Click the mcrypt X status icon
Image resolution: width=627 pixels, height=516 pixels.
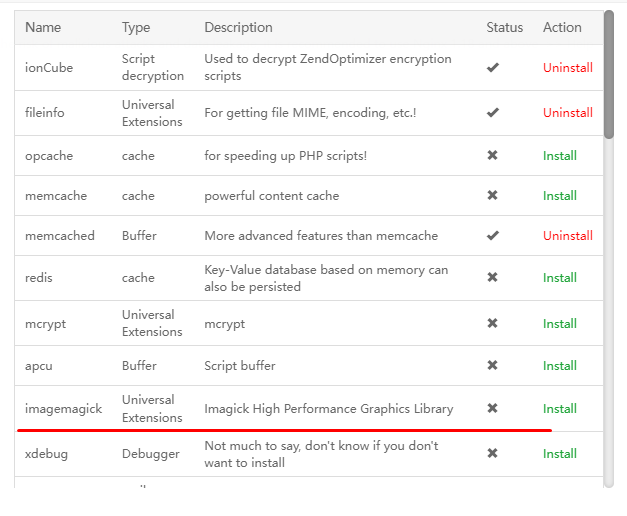(492, 323)
